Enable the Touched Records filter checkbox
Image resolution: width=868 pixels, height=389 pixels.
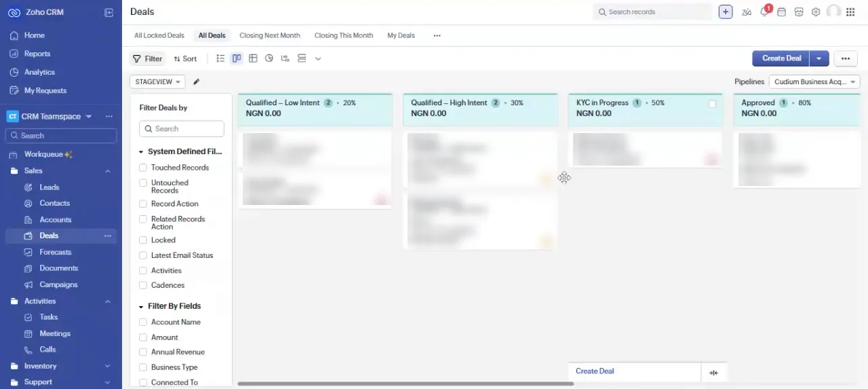[x=143, y=168]
